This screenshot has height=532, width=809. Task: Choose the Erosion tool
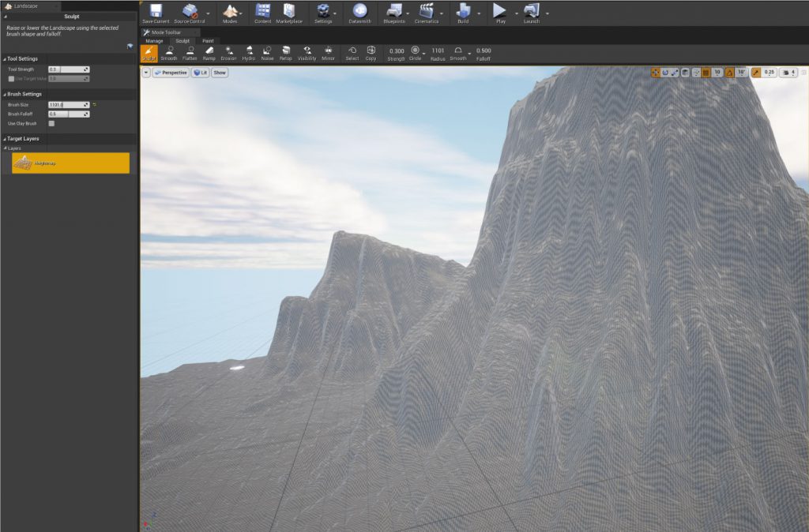tap(228, 52)
